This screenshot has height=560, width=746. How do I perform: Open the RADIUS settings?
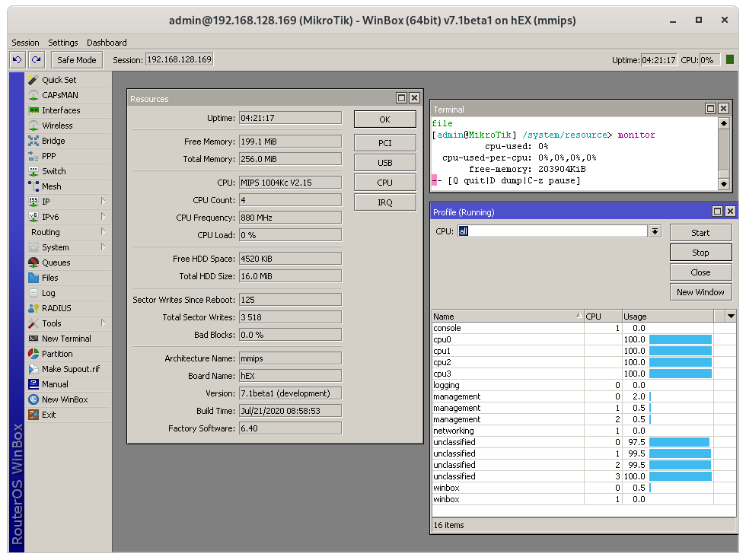coord(69,308)
